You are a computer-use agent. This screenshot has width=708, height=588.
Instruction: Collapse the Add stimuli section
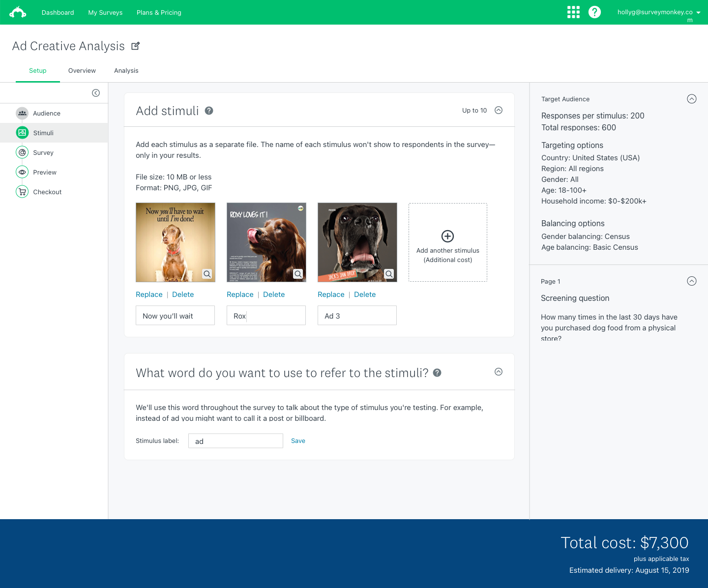click(499, 110)
